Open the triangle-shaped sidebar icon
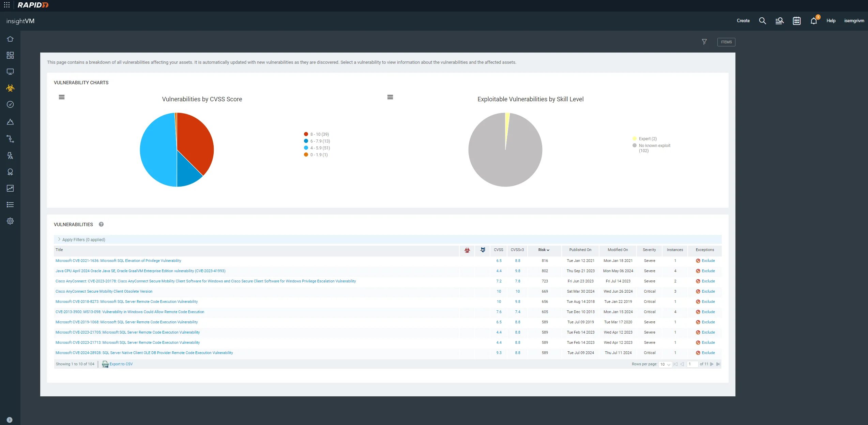The height and width of the screenshot is (425, 868). tap(10, 122)
